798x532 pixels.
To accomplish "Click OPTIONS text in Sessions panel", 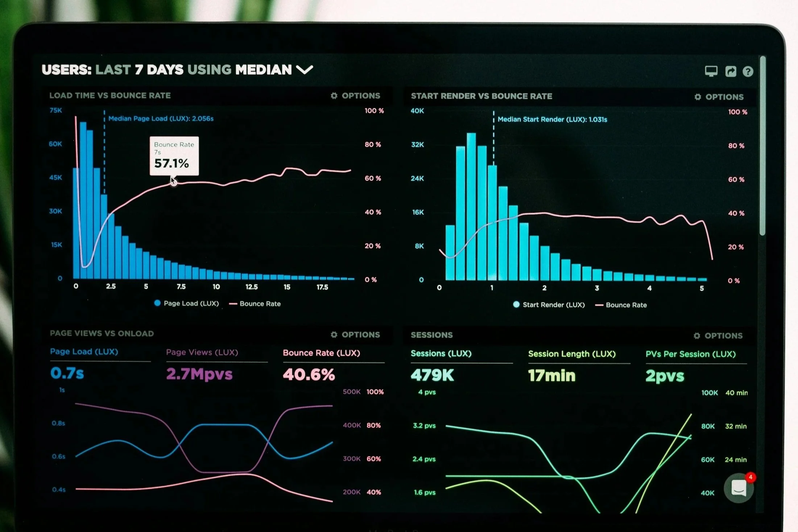I will pos(723,336).
